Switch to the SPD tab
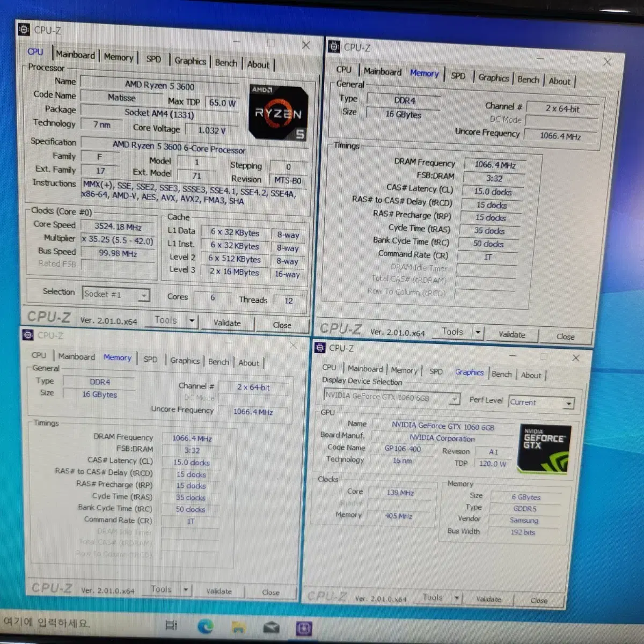Viewport: 644px width, 644px height. click(x=153, y=59)
